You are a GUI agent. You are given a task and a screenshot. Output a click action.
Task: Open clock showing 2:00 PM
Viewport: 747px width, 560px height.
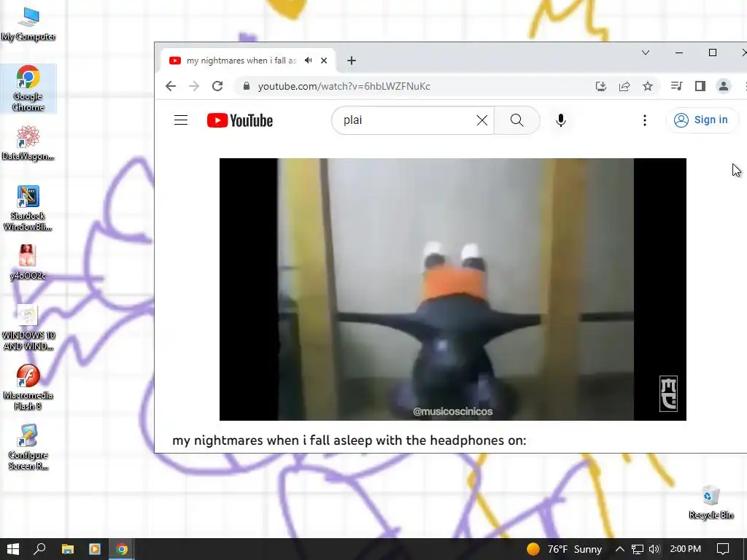point(685,549)
